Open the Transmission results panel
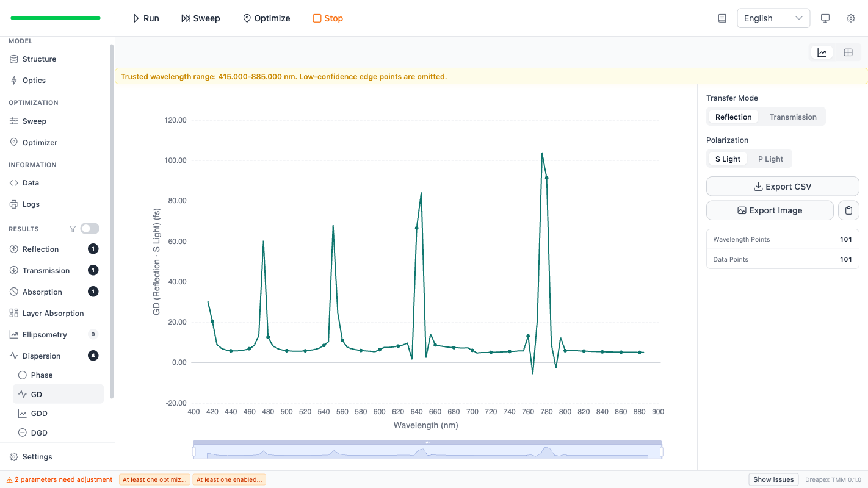The width and height of the screenshot is (868, 488). click(46, 270)
